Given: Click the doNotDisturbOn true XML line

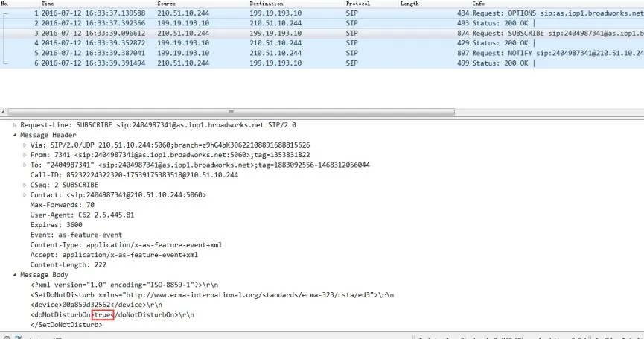Looking at the screenshot, I should pos(112,315).
